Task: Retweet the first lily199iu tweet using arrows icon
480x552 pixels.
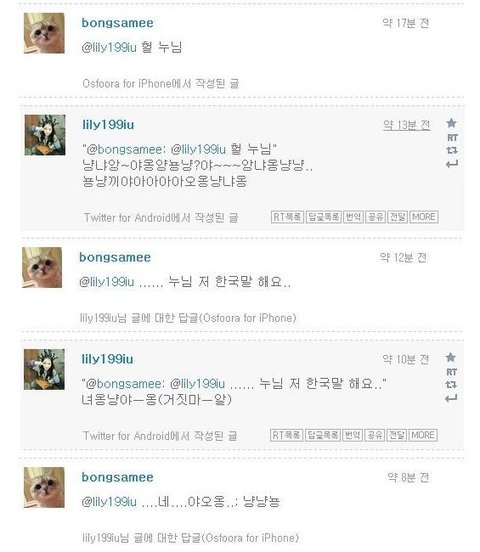Action: (452, 150)
